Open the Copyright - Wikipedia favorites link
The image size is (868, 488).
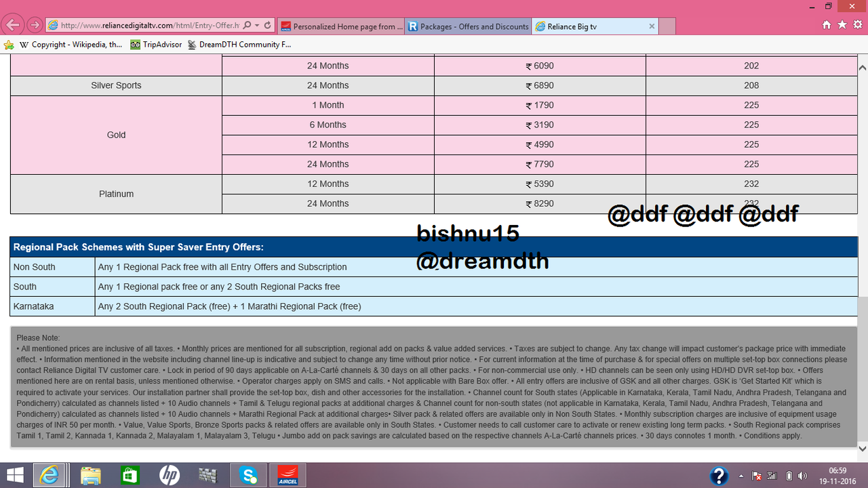click(71, 45)
